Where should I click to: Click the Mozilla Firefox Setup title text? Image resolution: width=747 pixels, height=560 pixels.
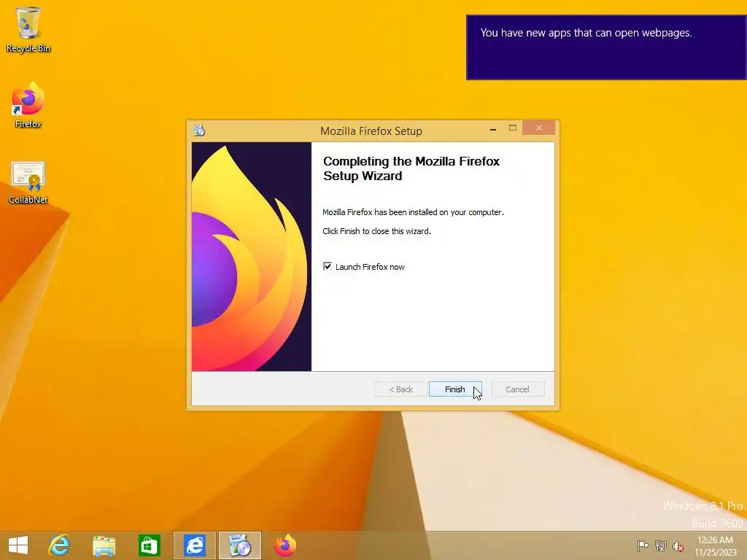tap(371, 131)
